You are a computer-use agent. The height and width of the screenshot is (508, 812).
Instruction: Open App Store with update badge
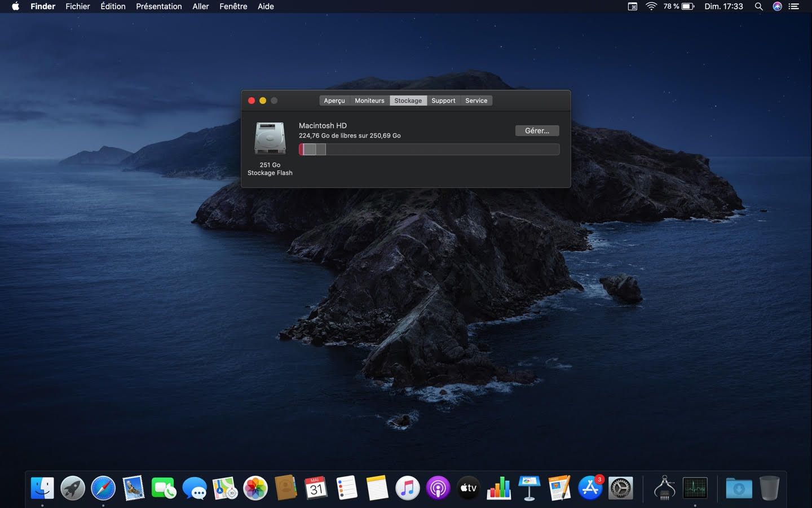pos(590,488)
